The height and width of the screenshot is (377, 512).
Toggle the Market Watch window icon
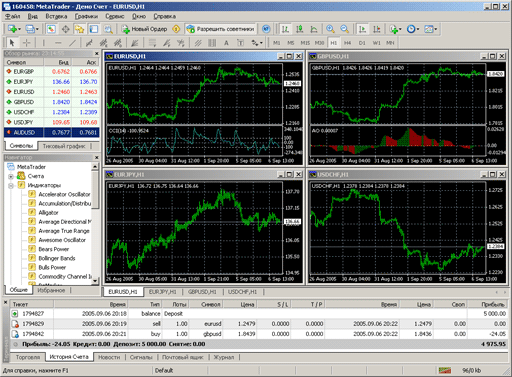point(51,29)
